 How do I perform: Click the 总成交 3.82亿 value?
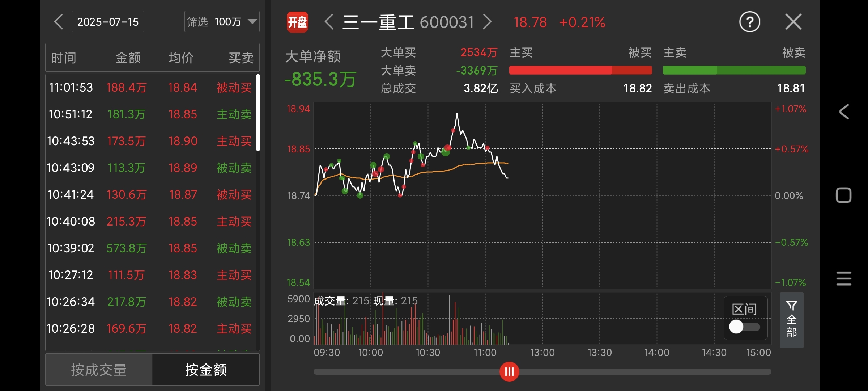point(481,88)
